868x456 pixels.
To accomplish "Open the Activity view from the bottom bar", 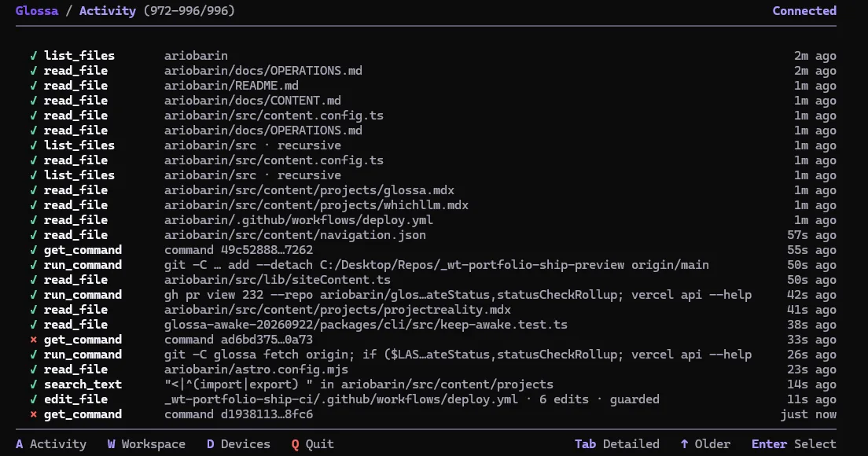I will 51,444.
